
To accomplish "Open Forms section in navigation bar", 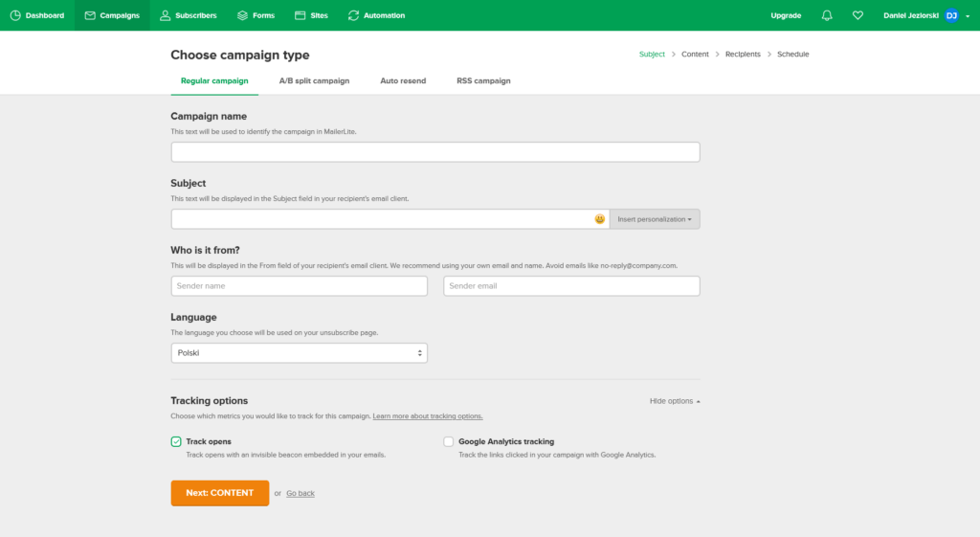I will (255, 15).
